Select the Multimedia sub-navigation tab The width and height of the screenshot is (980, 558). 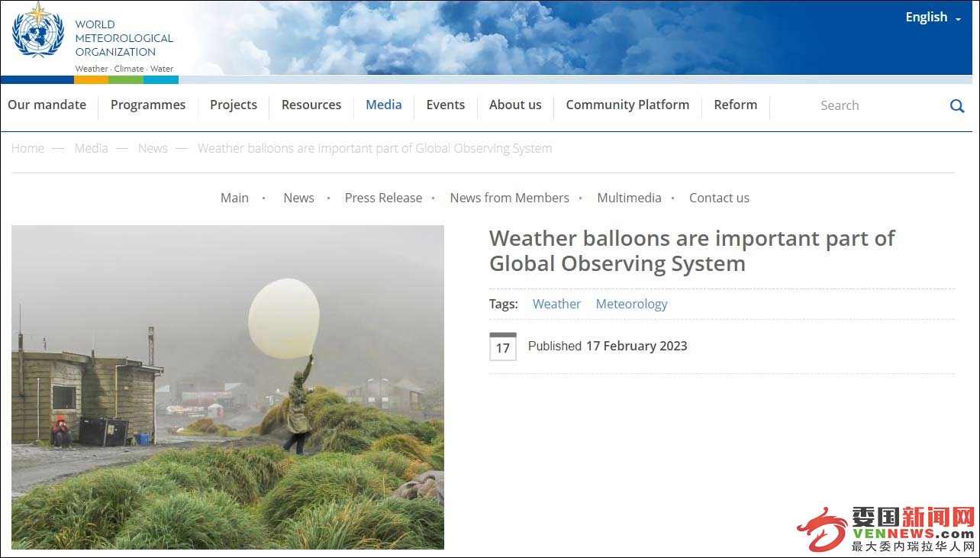[x=629, y=198]
